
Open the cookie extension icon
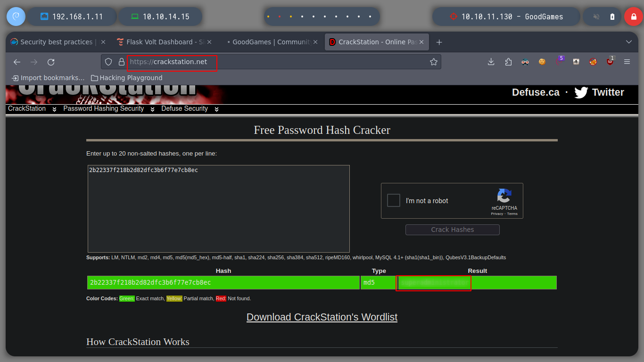542,62
